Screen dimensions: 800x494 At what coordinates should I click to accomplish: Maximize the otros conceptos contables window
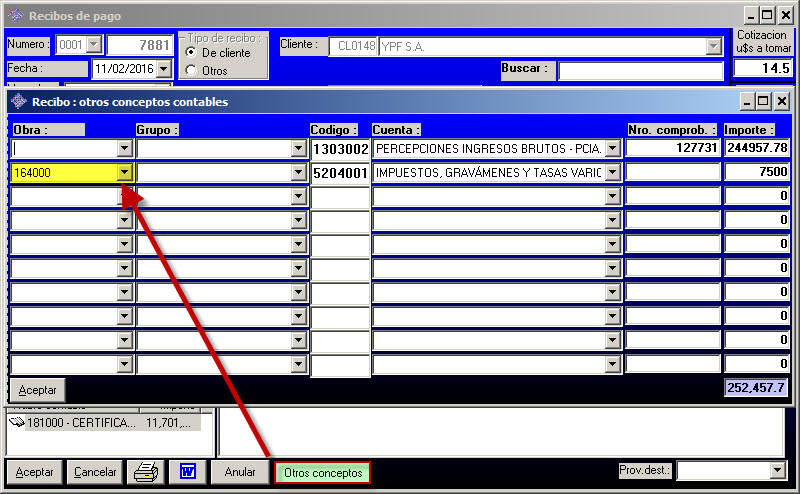[764, 101]
